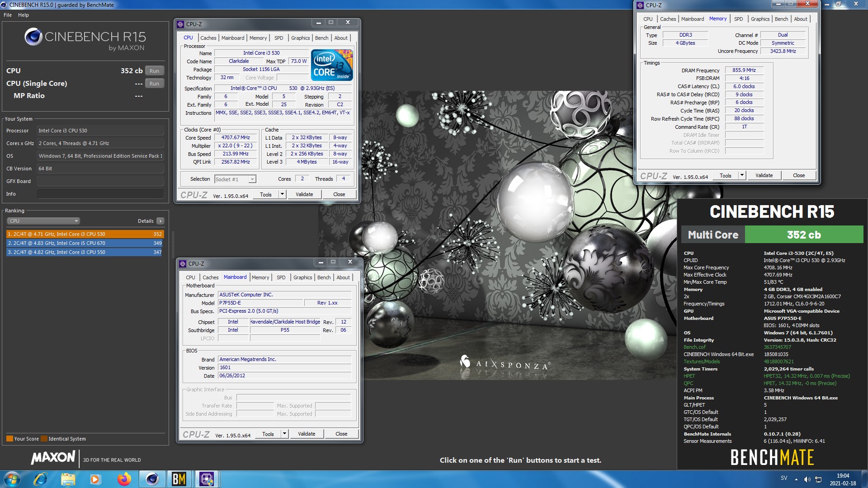Click the Bus Speed 213.99 MHz value

click(x=236, y=154)
